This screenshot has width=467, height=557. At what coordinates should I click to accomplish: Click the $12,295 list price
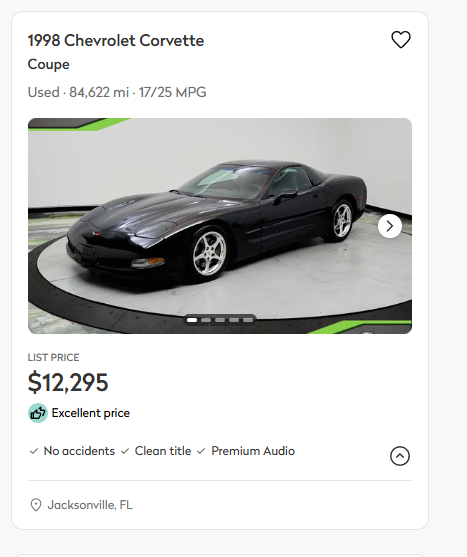(x=68, y=382)
